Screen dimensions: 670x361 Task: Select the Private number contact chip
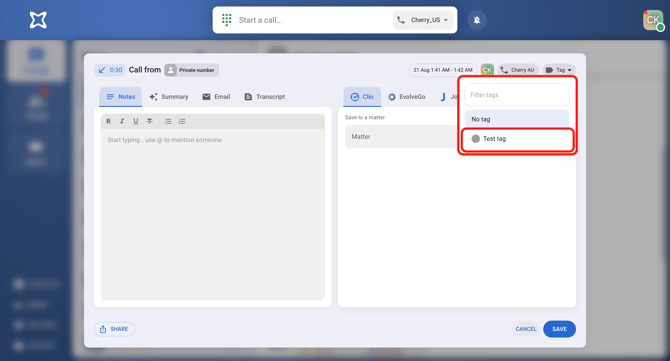192,70
